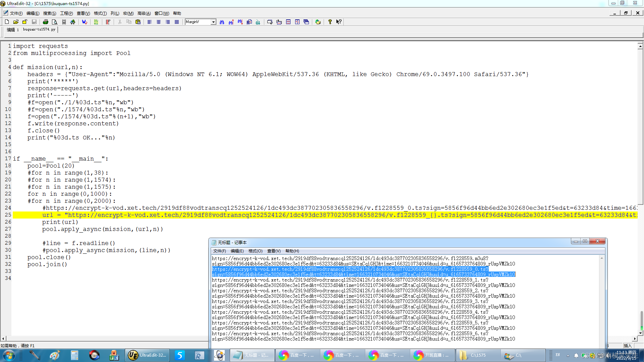Open Notepad 文件(F) menu
The width and height of the screenshot is (644, 362).
tap(220, 251)
